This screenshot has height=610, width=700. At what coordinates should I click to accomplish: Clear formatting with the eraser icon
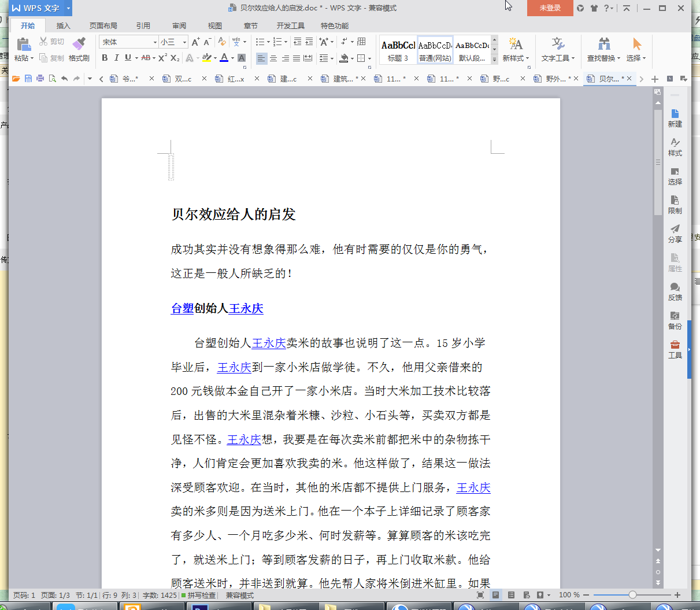(222, 42)
